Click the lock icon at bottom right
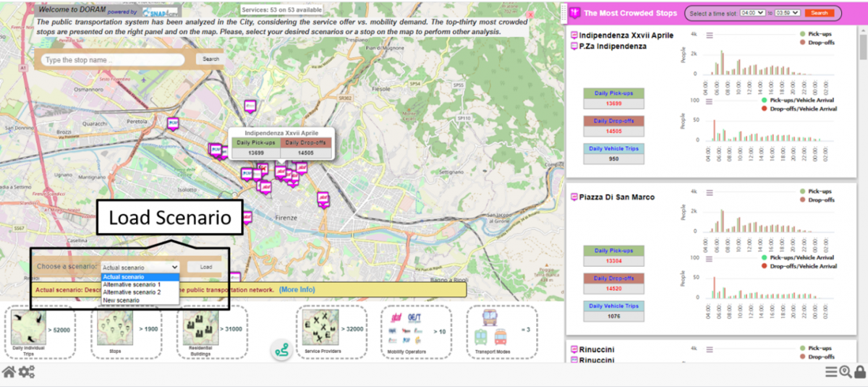Viewport: 868px width, 387px height. [859, 373]
